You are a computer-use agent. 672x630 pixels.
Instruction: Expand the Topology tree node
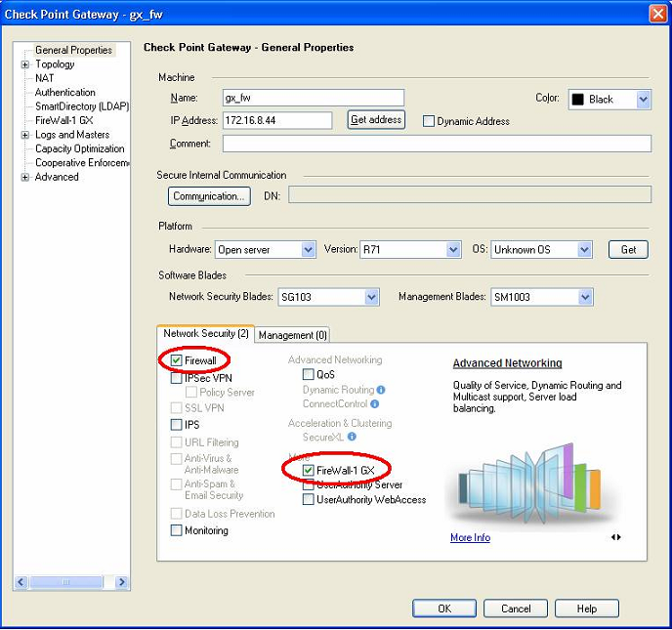(x=25, y=64)
